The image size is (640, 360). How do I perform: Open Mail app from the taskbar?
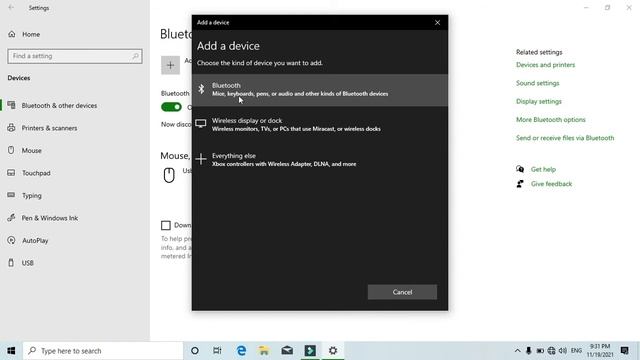click(x=287, y=351)
